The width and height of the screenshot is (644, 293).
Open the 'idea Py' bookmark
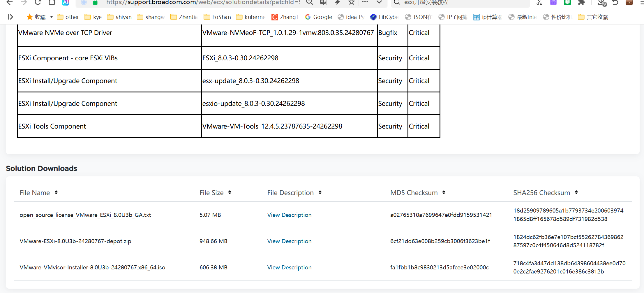tap(351, 17)
